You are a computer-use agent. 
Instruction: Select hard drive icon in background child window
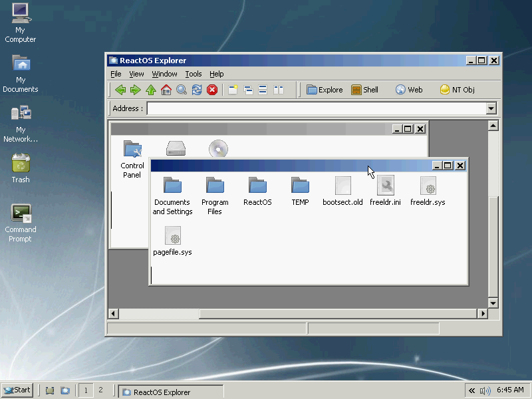176,148
